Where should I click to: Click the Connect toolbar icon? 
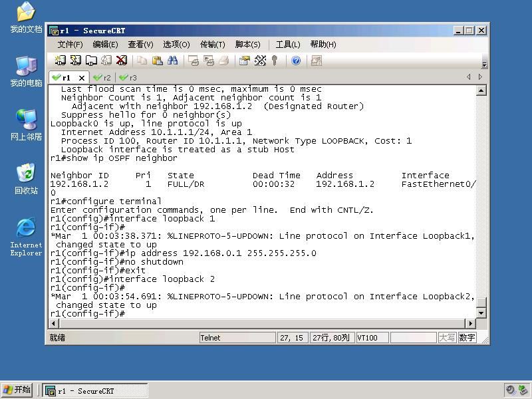(60, 61)
